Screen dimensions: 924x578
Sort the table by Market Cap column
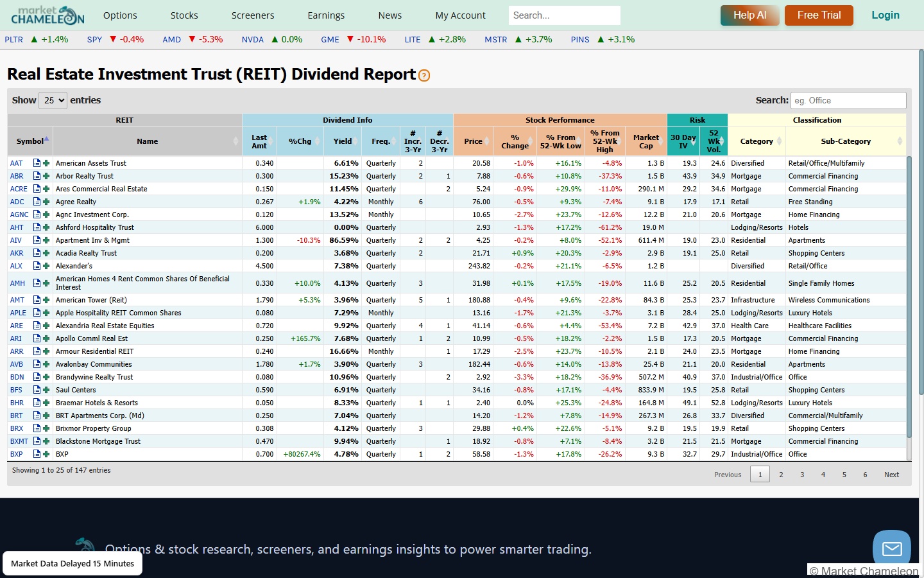[x=646, y=141]
